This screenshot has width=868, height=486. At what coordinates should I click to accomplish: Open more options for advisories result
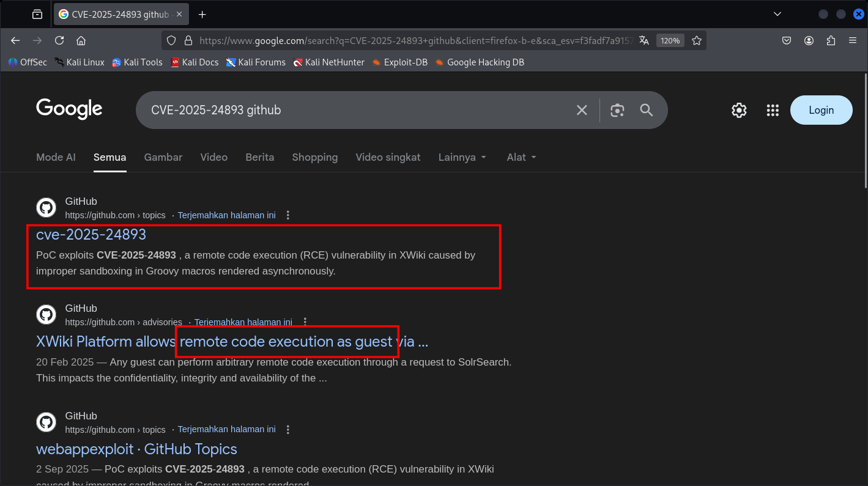[x=305, y=322]
